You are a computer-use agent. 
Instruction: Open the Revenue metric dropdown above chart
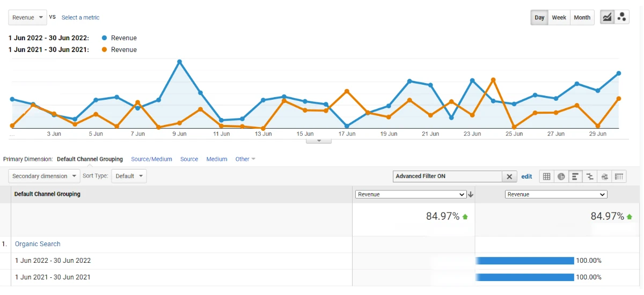pyautogui.click(x=27, y=18)
